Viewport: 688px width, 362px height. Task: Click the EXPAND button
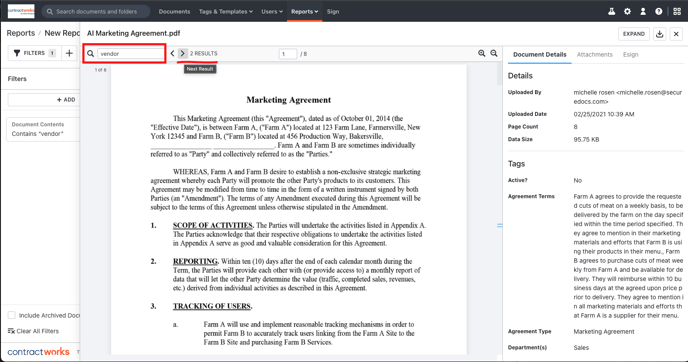pos(634,34)
